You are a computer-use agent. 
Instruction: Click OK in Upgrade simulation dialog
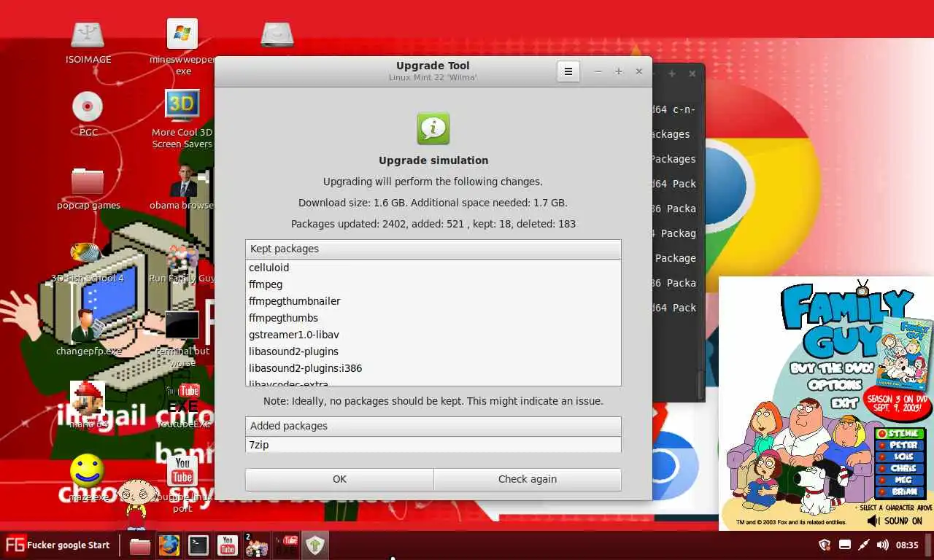click(x=339, y=479)
